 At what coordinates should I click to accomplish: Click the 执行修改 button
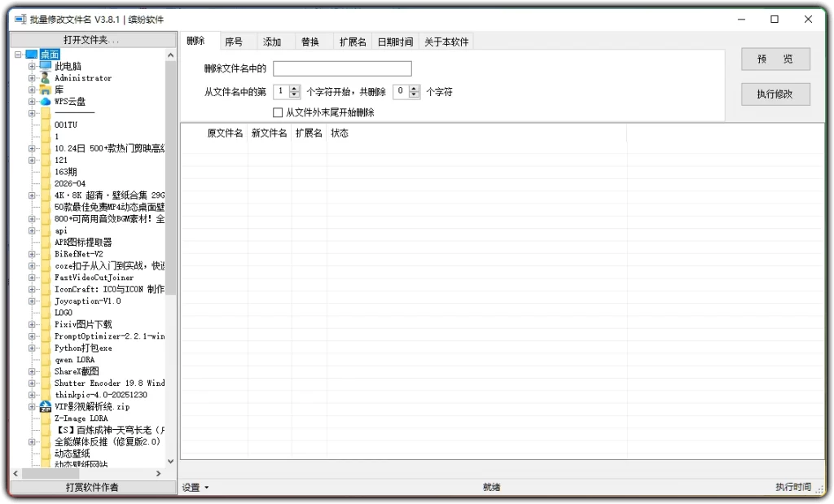point(775,94)
